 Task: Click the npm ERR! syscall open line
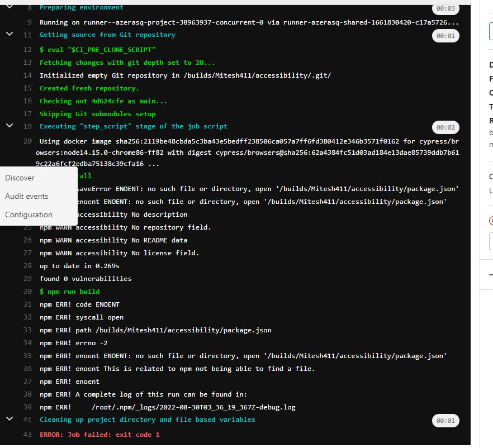pyautogui.click(x=82, y=317)
